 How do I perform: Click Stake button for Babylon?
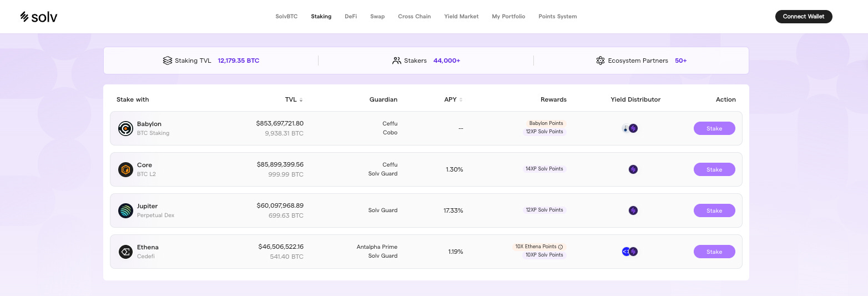pos(714,128)
